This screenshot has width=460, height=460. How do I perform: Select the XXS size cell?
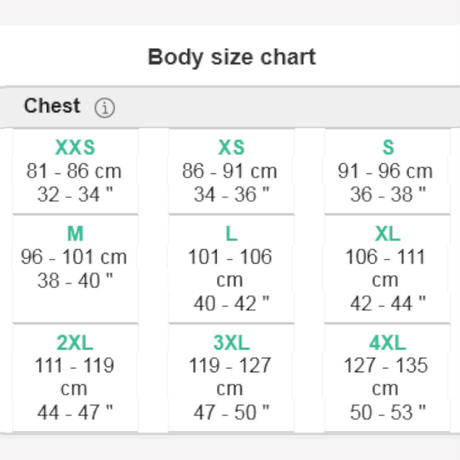[x=75, y=171]
